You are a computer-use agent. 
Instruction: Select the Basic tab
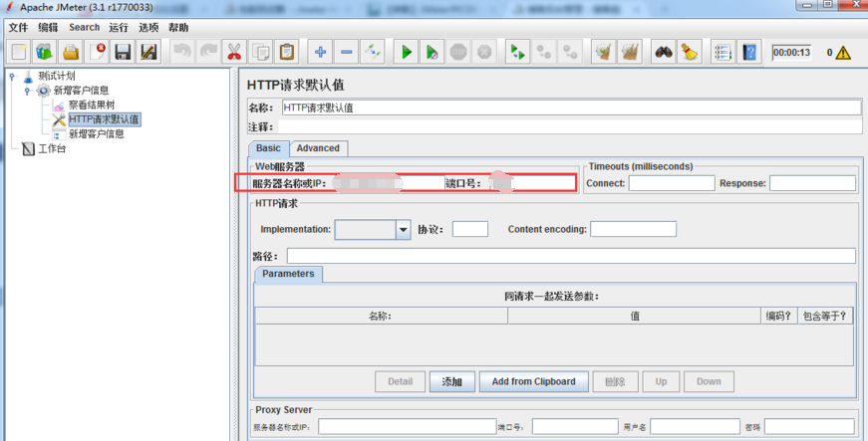click(268, 148)
